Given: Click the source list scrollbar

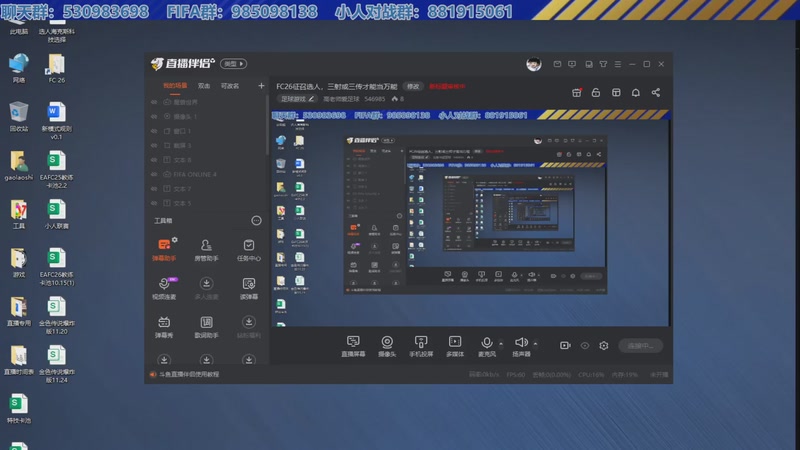Looking at the screenshot, I should (x=267, y=125).
